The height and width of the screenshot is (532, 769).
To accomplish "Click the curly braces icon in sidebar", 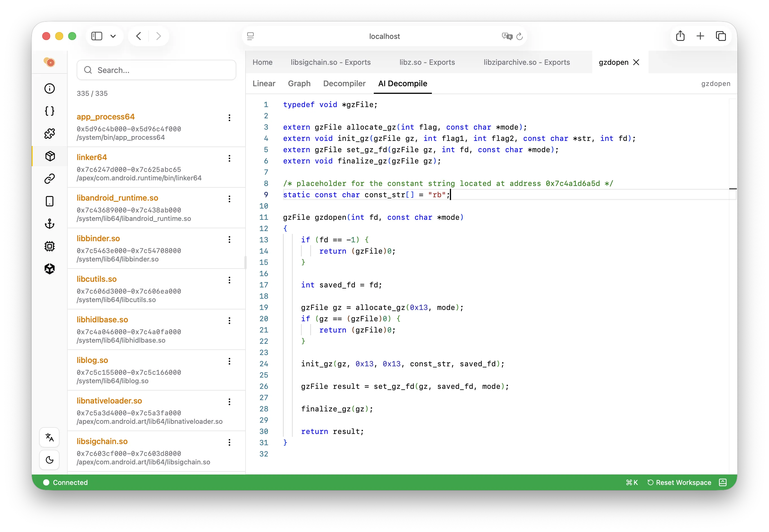I will pyautogui.click(x=49, y=111).
